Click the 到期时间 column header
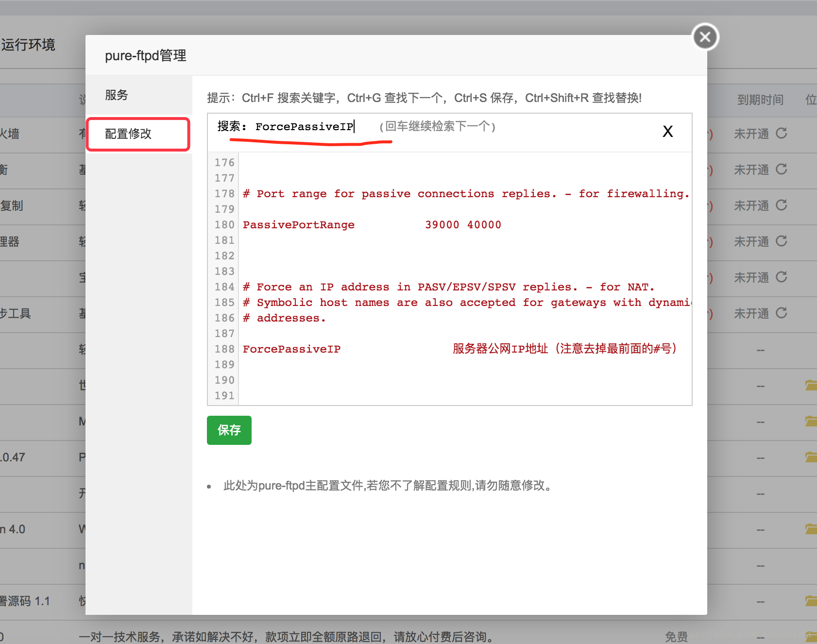 click(760, 100)
